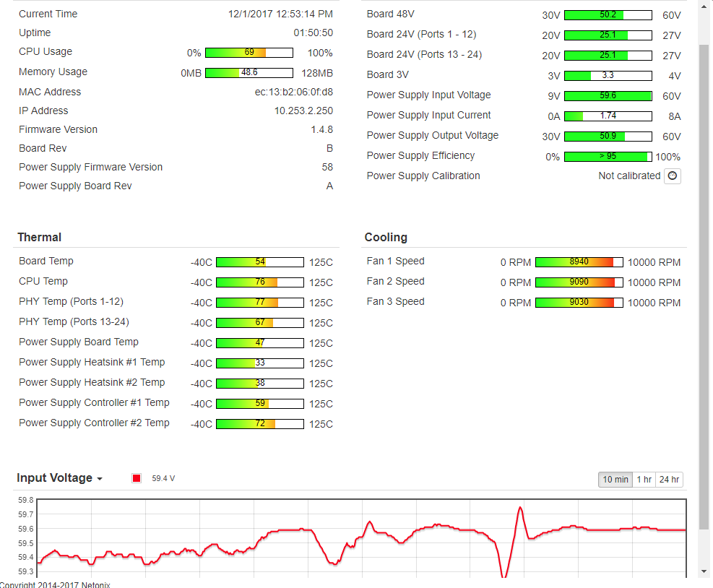The width and height of the screenshot is (713, 588).
Task: Click the scrollbar down arrow
Action: tap(704, 571)
